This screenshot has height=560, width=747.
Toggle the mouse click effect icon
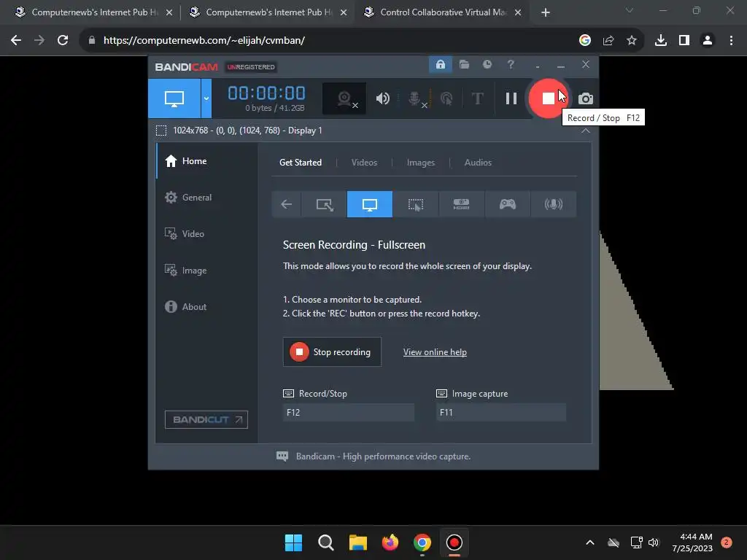click(x=446, y=98)
